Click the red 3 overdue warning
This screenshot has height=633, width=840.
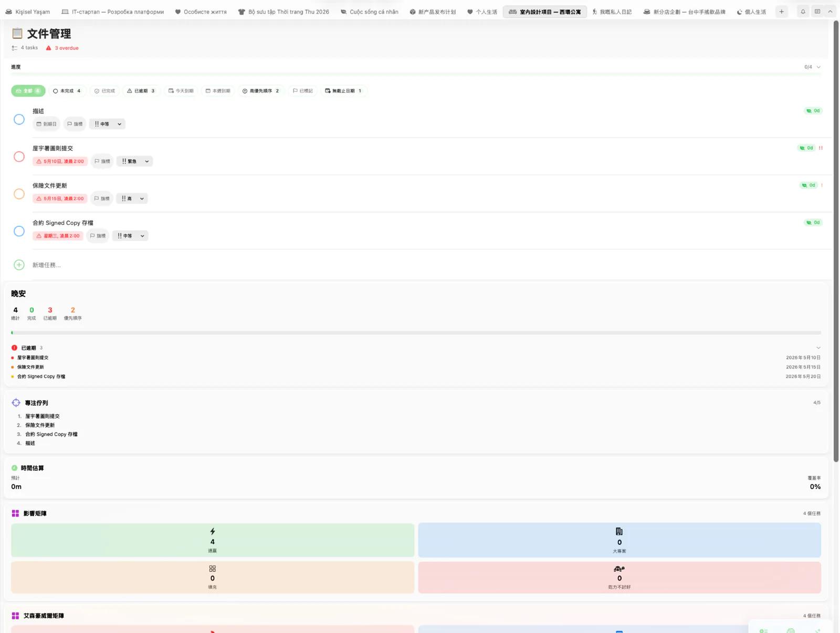[62, 48]
